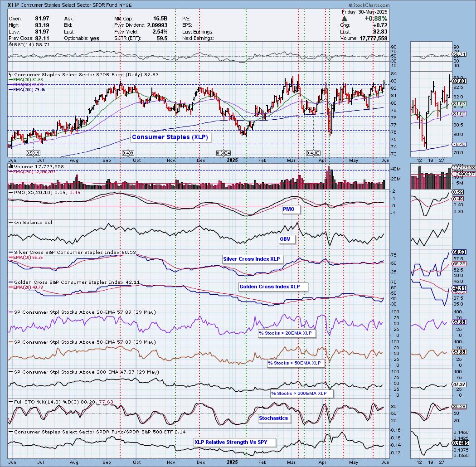476x467 pixels.
Task: Click the SCTR (ETF) value 59.5
Action: pyautogui.click(x=162, y=38)
